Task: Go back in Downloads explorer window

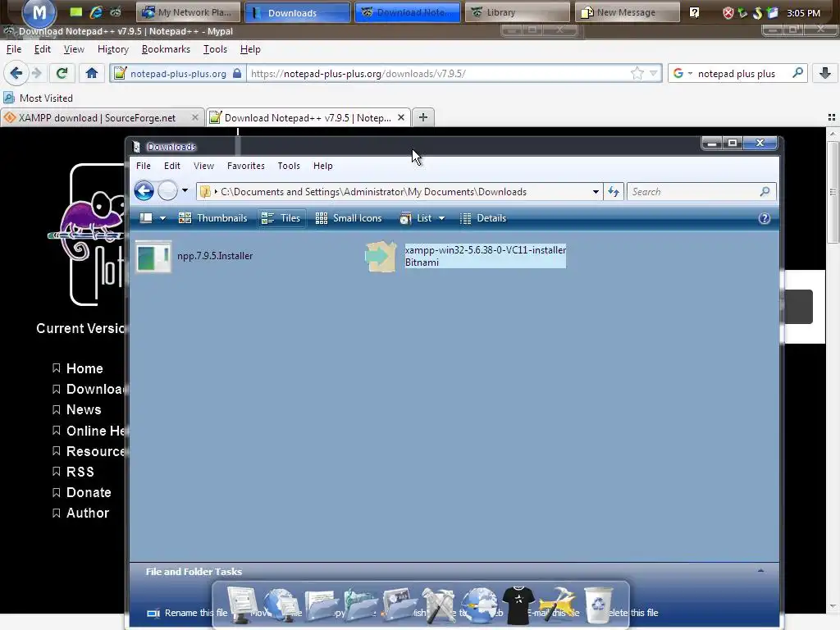Action: (x=144, y=190)
